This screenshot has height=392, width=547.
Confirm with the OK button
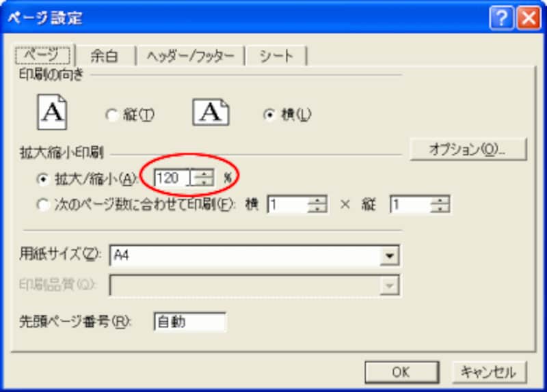pos(401,372)
